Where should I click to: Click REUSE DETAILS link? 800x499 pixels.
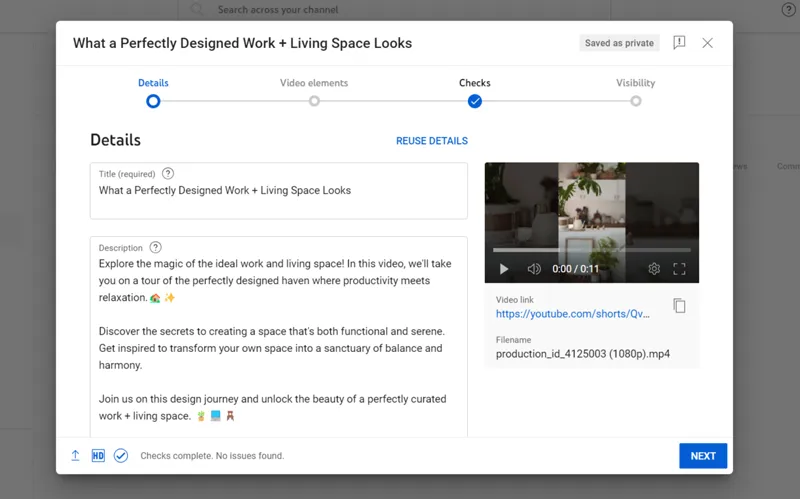[432, 141]
